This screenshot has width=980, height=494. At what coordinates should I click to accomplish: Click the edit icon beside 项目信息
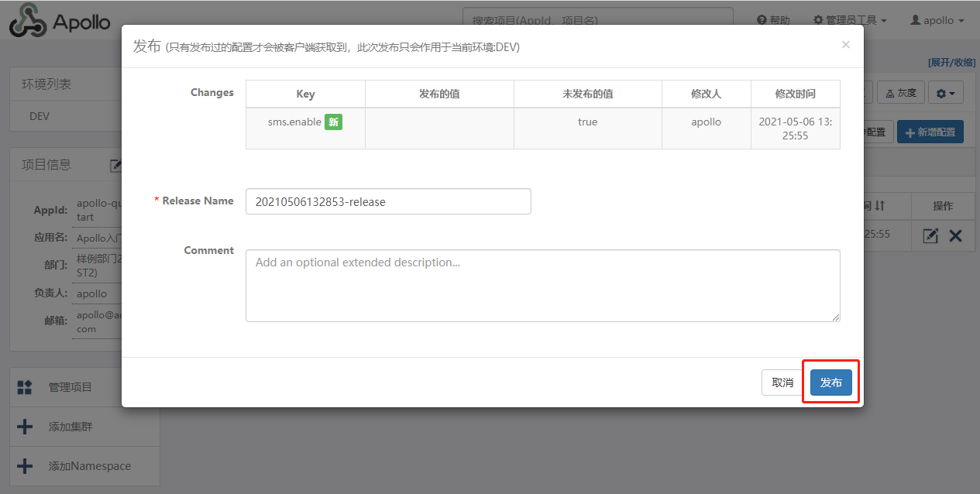116,165
